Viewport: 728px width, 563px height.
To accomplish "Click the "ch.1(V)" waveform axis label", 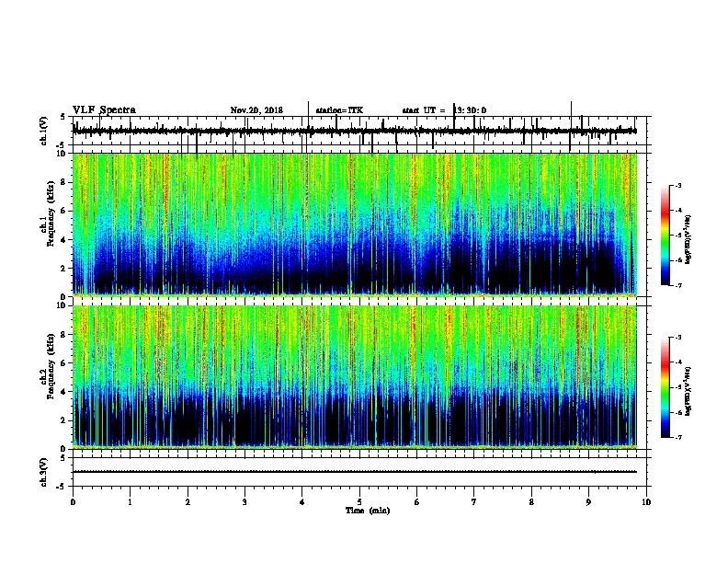I will pos(44,131).
